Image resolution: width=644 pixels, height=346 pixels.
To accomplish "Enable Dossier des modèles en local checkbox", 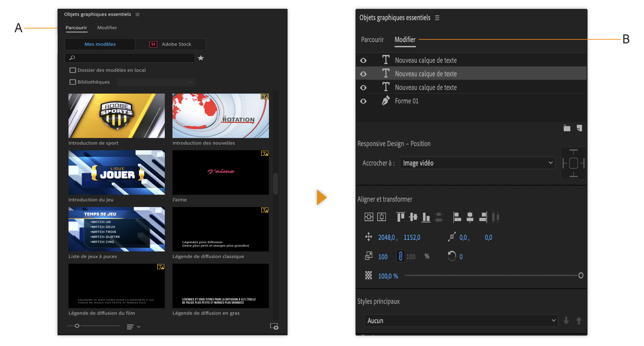I will [72, 70].
